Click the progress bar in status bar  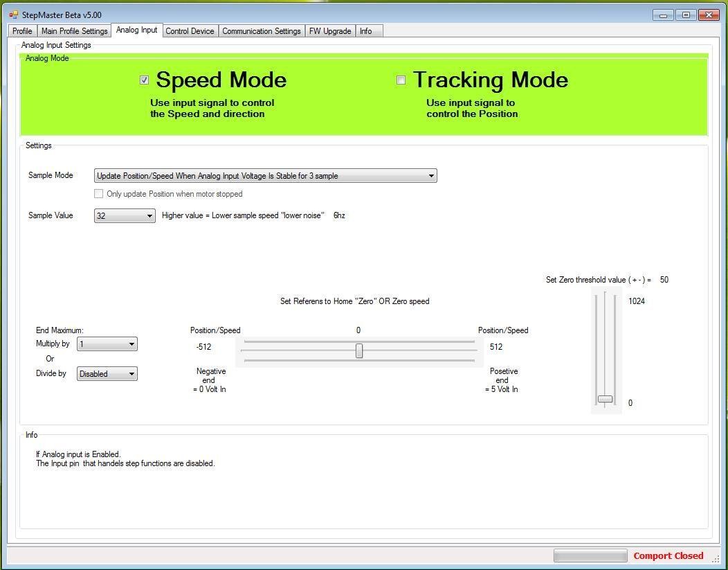[x=590, y=555]
